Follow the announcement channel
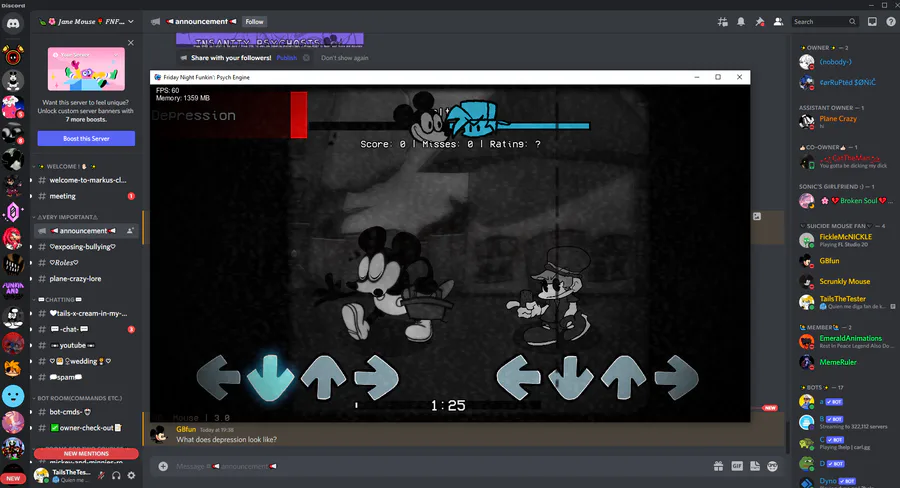Viewport: 900px width, 488px height. tap(254, 22)
